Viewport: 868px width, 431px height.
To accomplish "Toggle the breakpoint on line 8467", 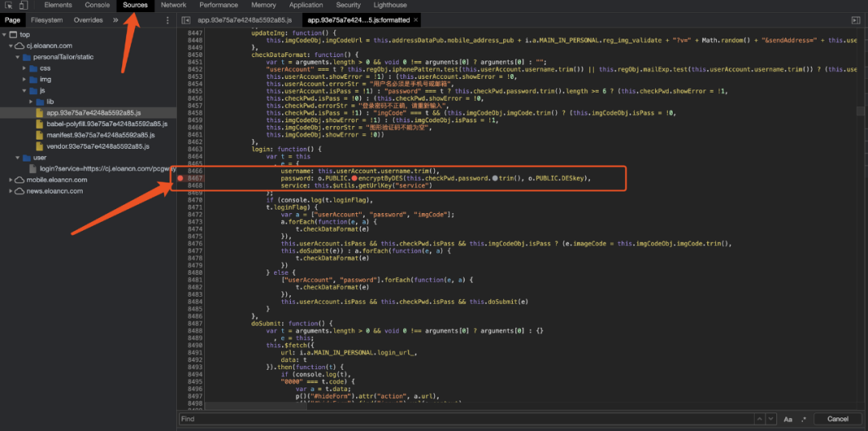I will (x=181, y=179).
